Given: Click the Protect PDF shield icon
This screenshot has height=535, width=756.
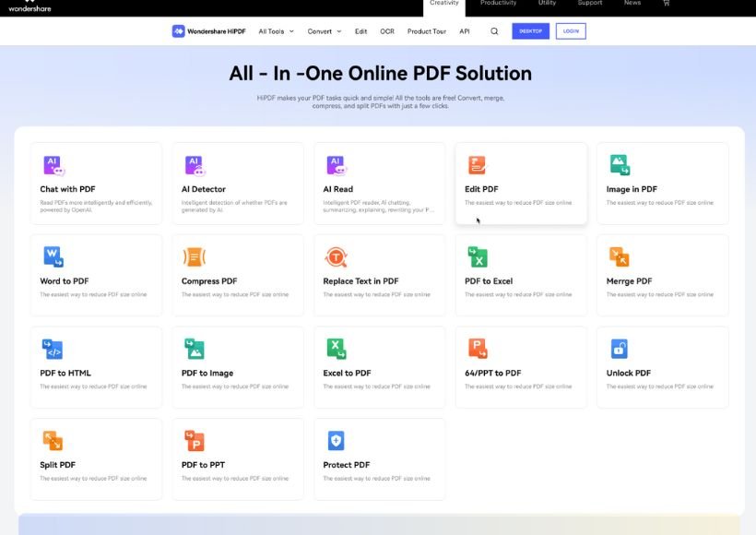Looking at the screenshot, I should click(x=337, y=440).
